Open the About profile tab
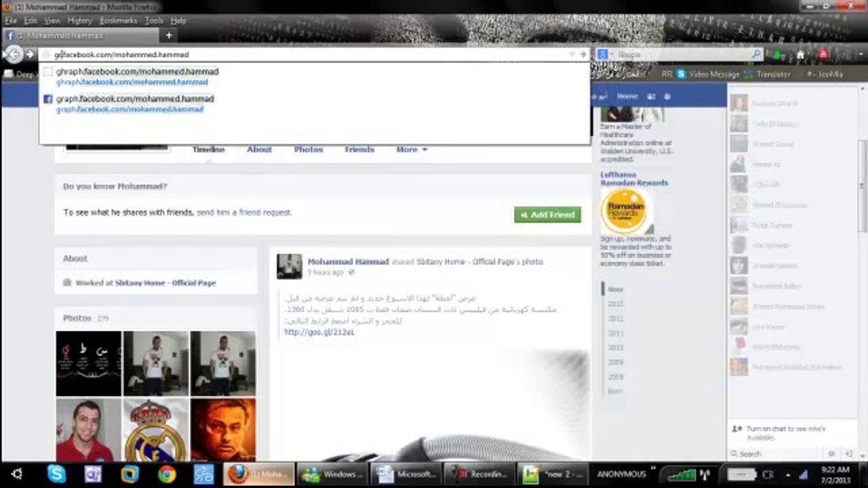Viewport: 868px width, 488px height. click(259, 149)
